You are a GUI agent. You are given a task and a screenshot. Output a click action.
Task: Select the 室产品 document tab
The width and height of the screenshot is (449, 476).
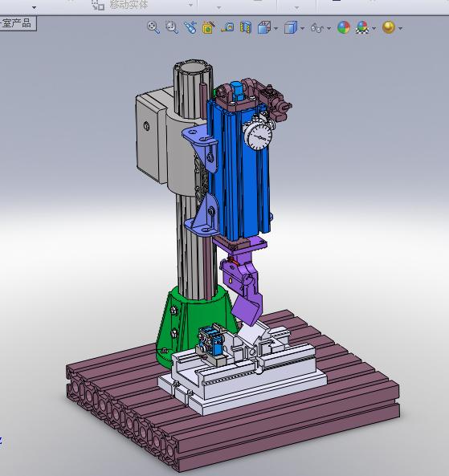point(18,23)
